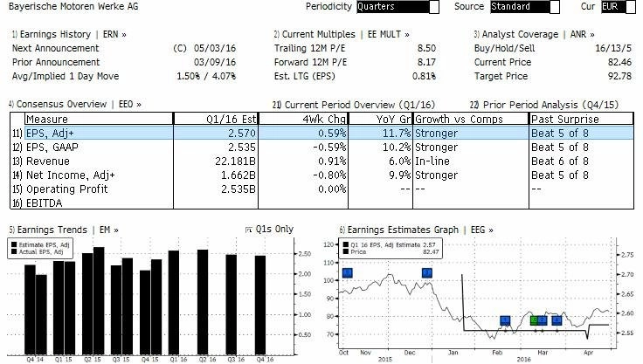Open the Source dropdown showing Standard
The height and width of the screenshot is (364, 643).
click(x=524, y=7)
